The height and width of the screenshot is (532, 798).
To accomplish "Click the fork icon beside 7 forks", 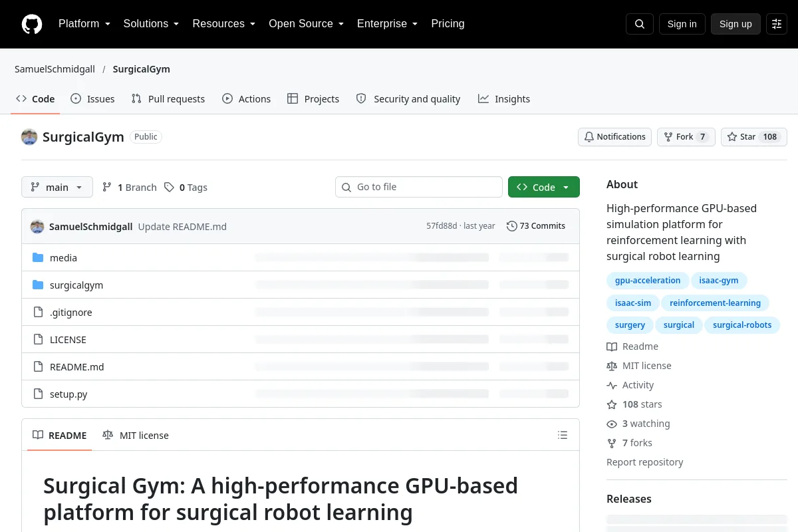I will (612, 443).
